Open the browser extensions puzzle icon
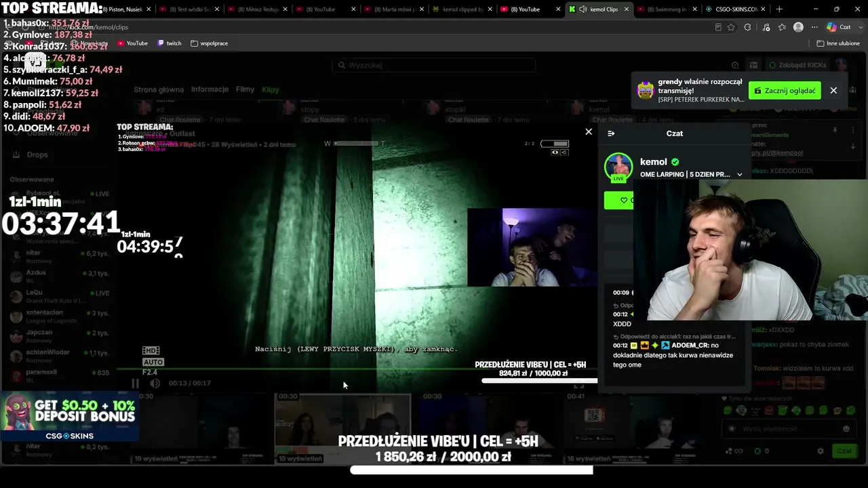The height and width of the screenshot is (488, 868). pyautogui.click(x=747, y=27)
